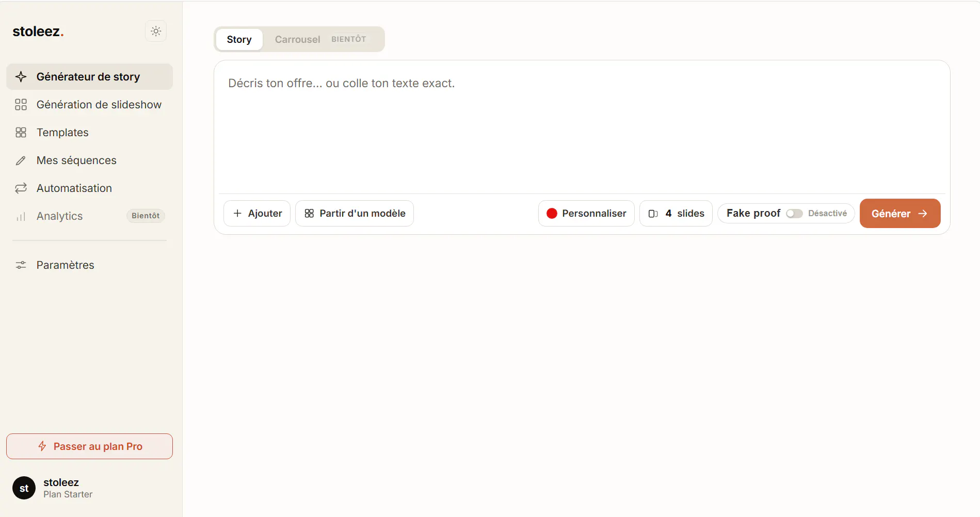Switch to the Story tab
980x517 pixels.
(x=239, y=40)
